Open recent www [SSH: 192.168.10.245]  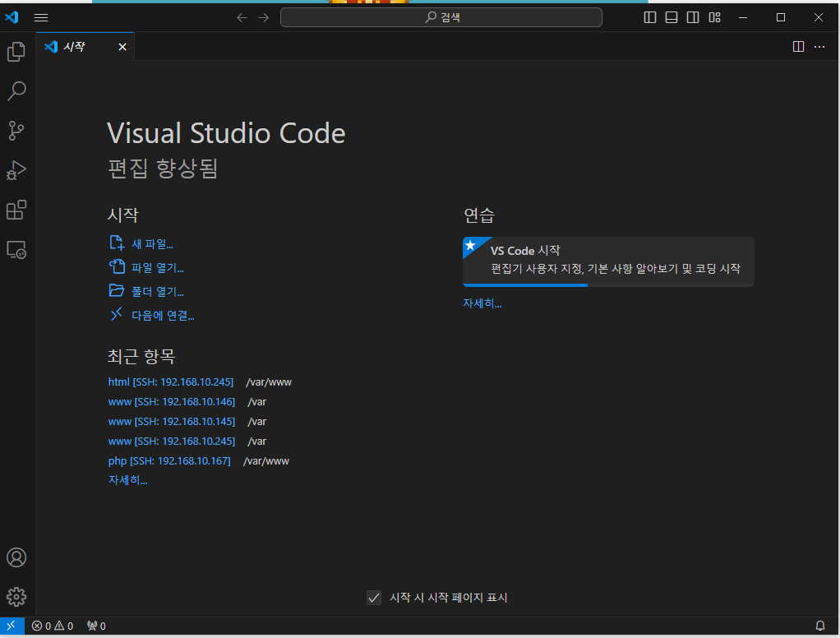click(172, 442)
